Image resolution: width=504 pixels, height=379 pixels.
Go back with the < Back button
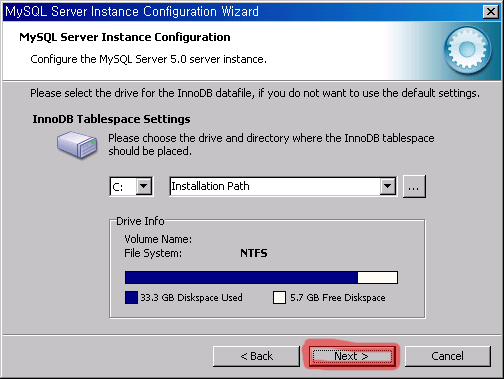click(x=256, y=356)
